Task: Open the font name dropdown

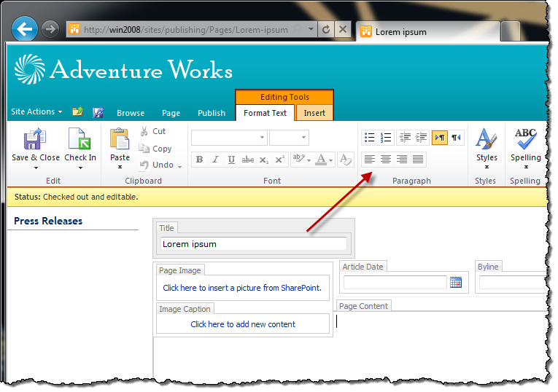Action: point(262,138)
